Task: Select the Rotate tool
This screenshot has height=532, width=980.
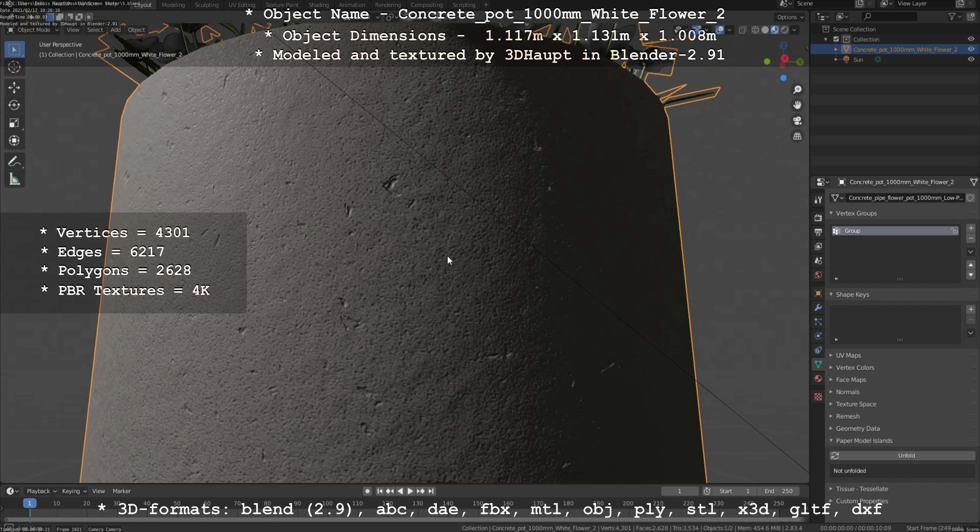Action: [14, 105]
